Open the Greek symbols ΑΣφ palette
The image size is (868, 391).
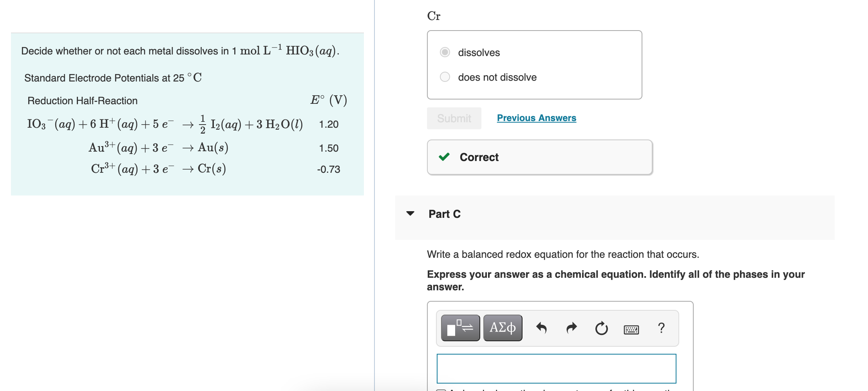[503, 328]
